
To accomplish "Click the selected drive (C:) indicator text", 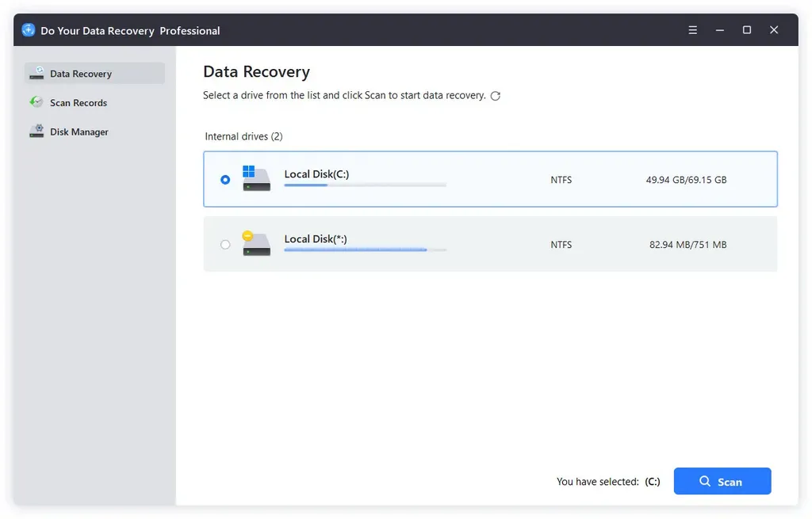I will [652, 481].
